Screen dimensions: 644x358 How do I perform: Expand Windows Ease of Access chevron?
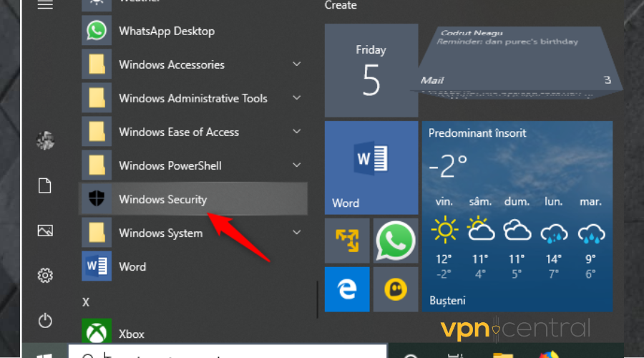pyautogui.click(x=296, y=132)
